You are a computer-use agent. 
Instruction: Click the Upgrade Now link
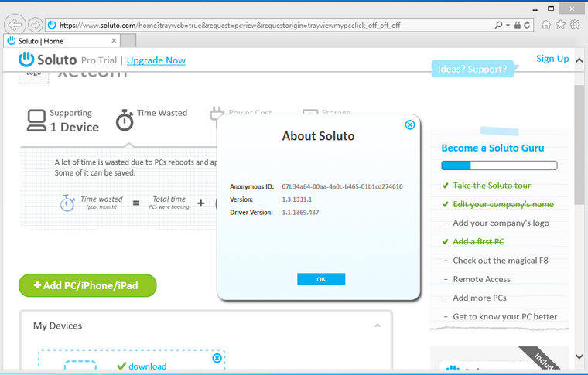coord(156,60)
